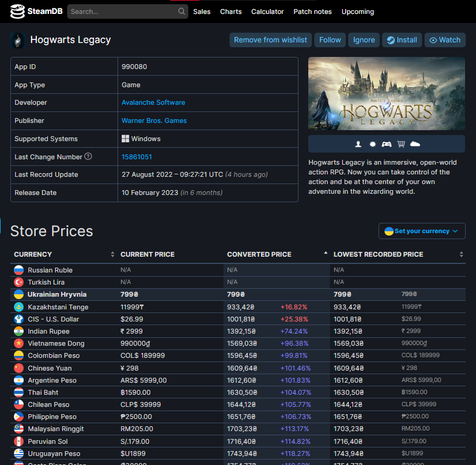
Task: Click the Chinese Yuan +101.46% value
Action: pyautogui.click(x=296, y=368)
